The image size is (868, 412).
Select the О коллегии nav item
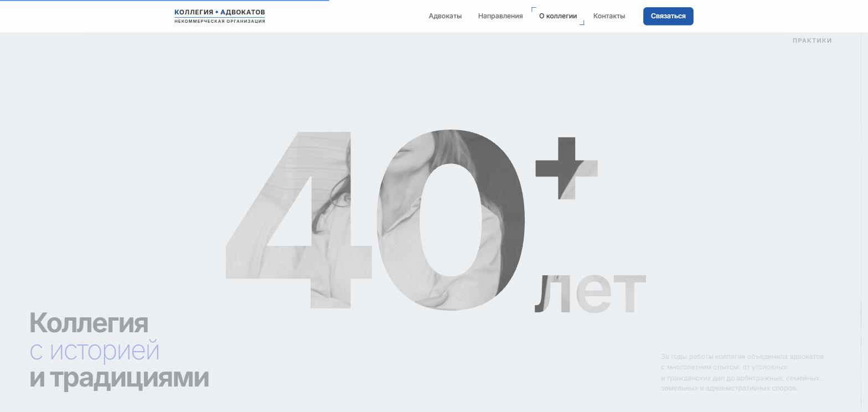558,16
